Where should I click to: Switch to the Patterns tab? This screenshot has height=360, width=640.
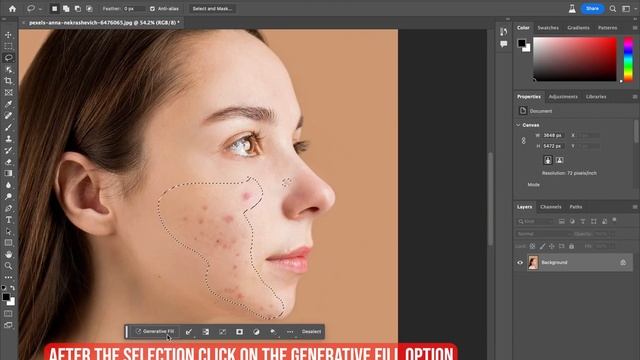(607, 28)
